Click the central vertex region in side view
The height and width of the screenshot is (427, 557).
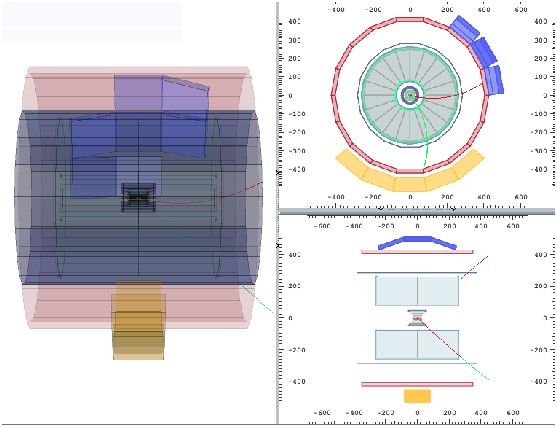(417, 318)
